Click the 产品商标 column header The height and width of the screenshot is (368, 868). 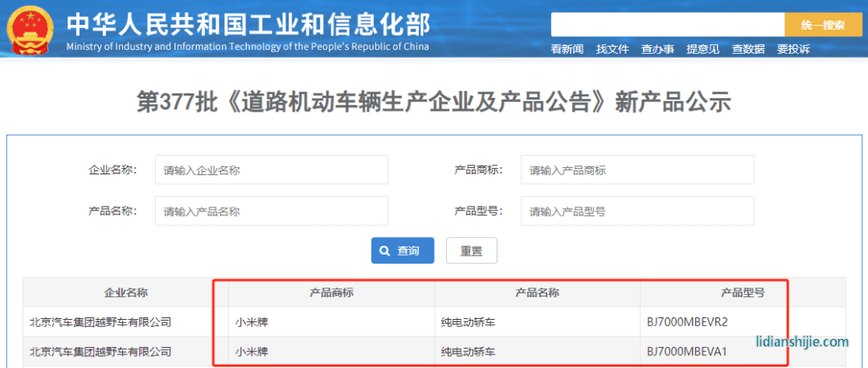click(331, 292)
